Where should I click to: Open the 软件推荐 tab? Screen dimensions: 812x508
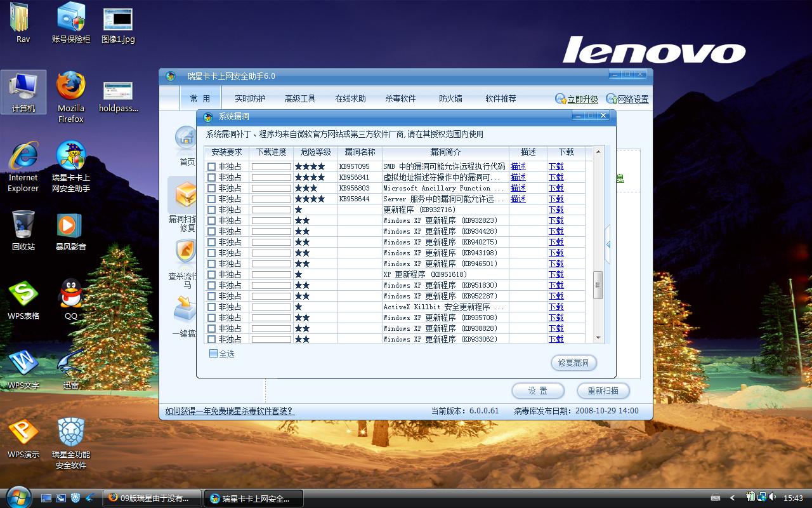[501, 98]
